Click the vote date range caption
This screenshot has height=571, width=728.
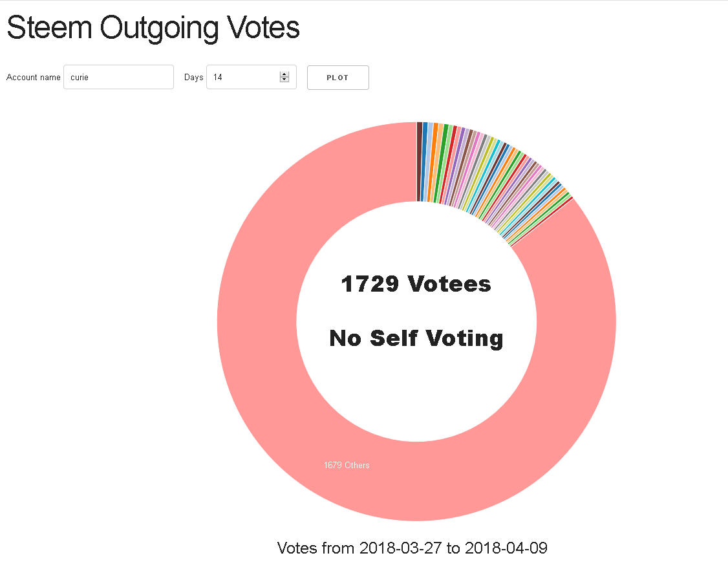412,548
